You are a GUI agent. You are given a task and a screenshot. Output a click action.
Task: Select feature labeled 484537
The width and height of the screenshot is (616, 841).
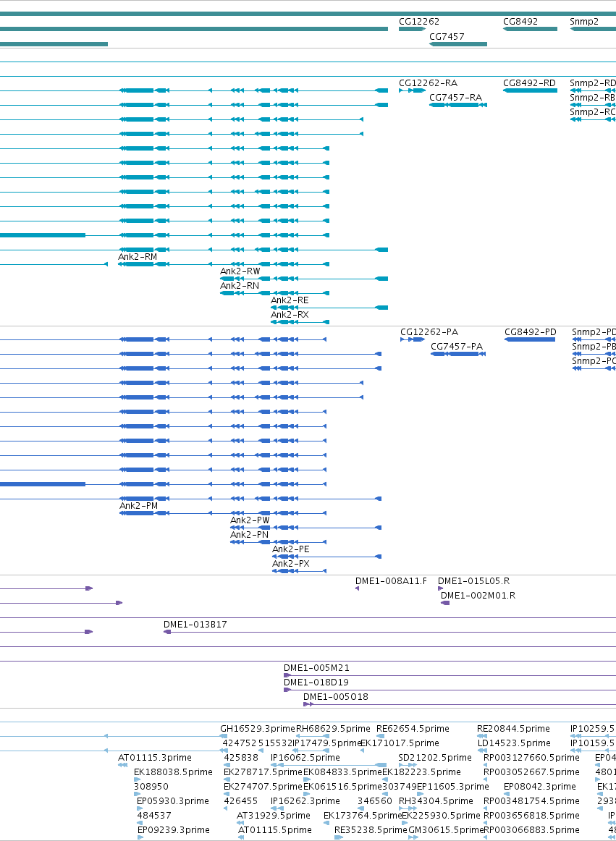(154, 816)
